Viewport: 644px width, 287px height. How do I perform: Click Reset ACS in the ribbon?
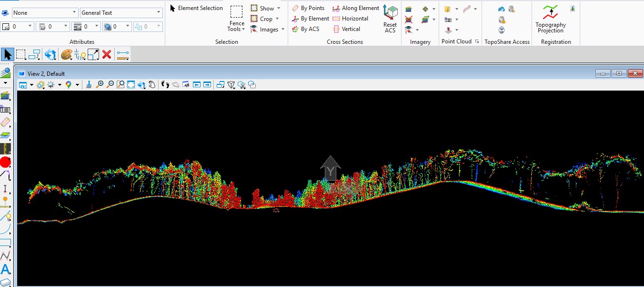(390, 19)
